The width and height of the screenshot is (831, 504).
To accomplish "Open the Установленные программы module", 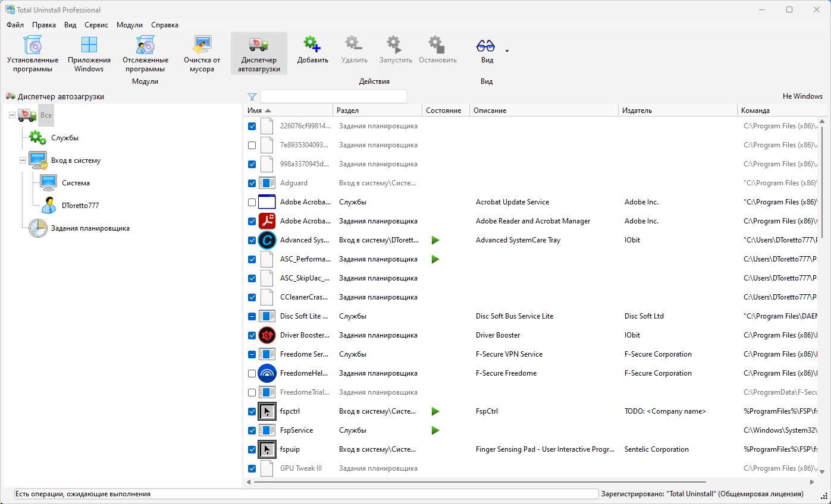I will [x=33, y=53].
